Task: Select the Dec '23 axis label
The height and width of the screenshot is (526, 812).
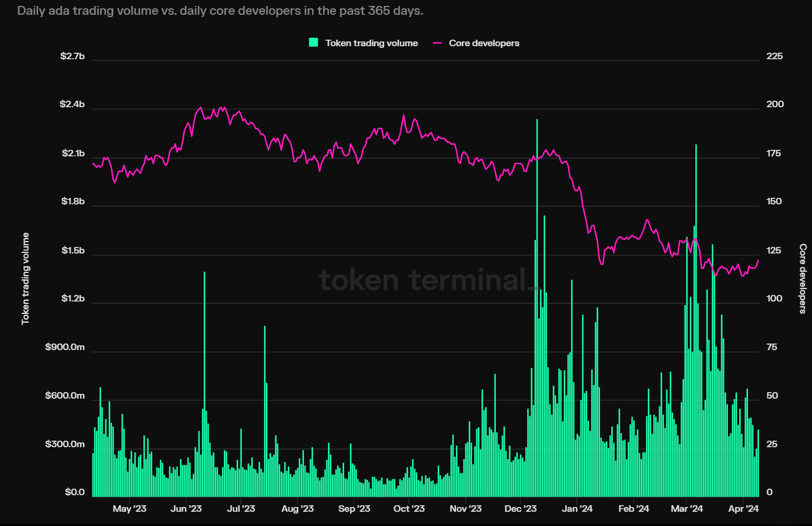Action: [x=521, y=508]
